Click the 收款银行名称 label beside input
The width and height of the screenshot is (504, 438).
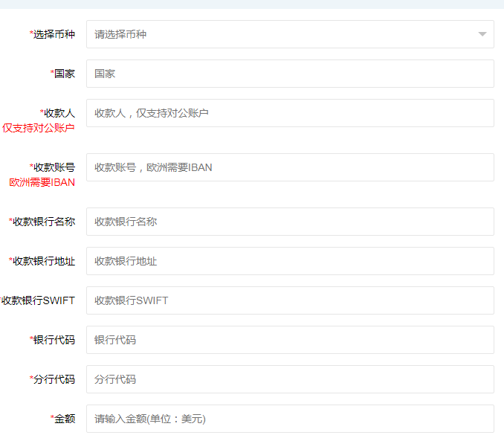[x=43, y=222]
